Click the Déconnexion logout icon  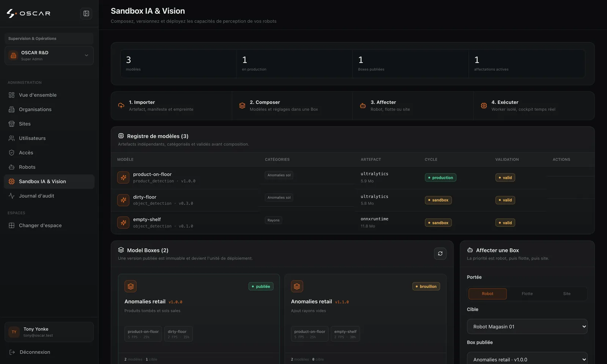click(x=12, y=352)
